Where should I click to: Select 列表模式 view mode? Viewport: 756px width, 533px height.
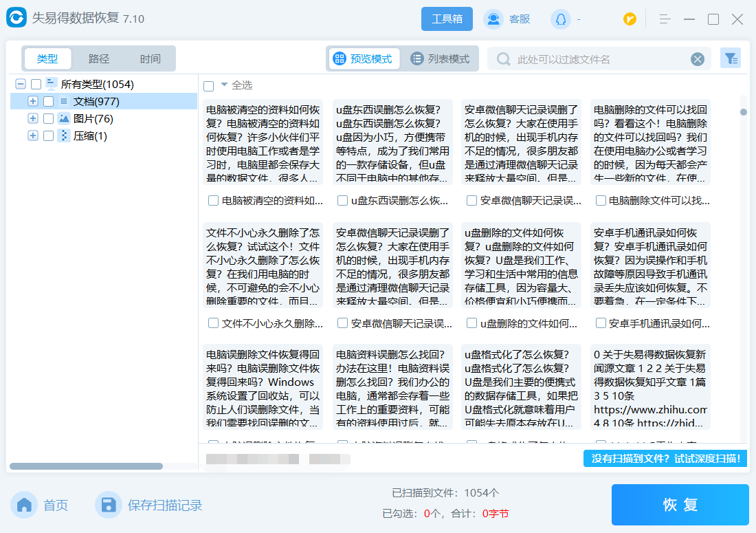tap(440, 59)
